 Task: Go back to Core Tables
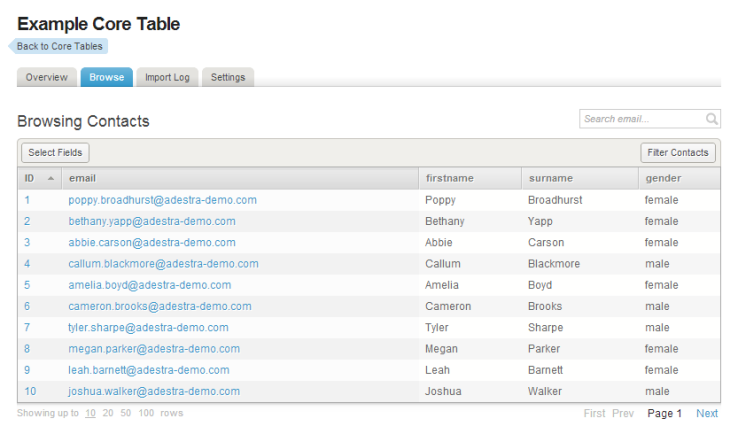[58, 46]
